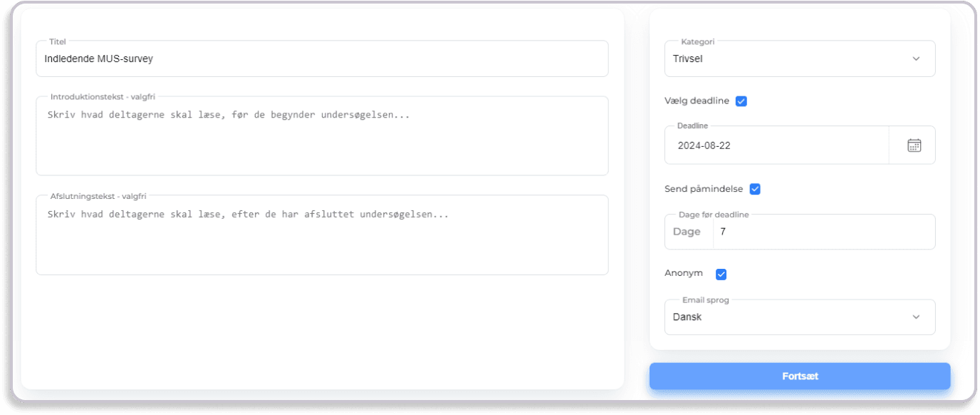The height and width of the screenshot is (415, 980).
Task: Open the Email sprog dropdown showing Dansk
Action: (x=783, y=317)
